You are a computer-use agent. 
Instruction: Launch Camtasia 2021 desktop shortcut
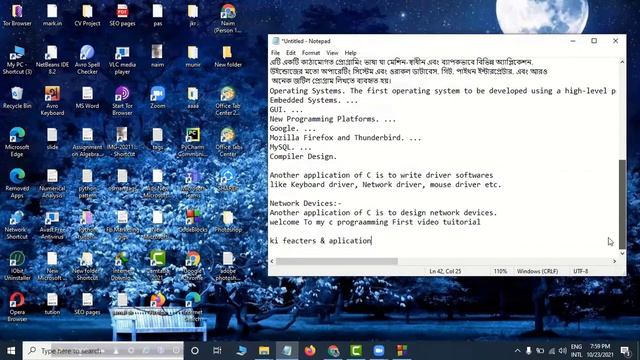click(158, 266)
